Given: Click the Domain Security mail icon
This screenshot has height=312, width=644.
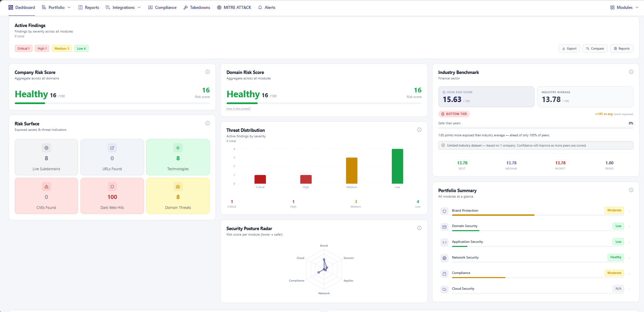Looking at the screenshot, I should tap(445, 227).
